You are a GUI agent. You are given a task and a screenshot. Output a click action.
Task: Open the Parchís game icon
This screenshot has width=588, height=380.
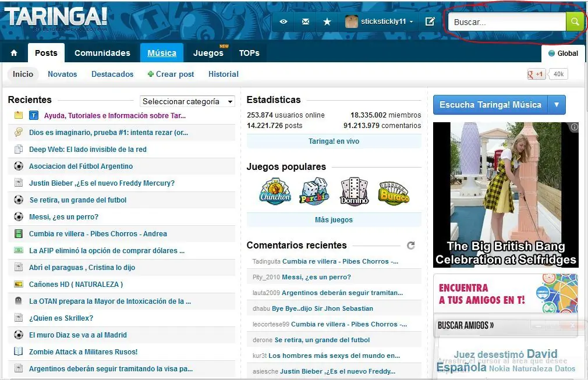pyautogui.click(x=314, y=191)
